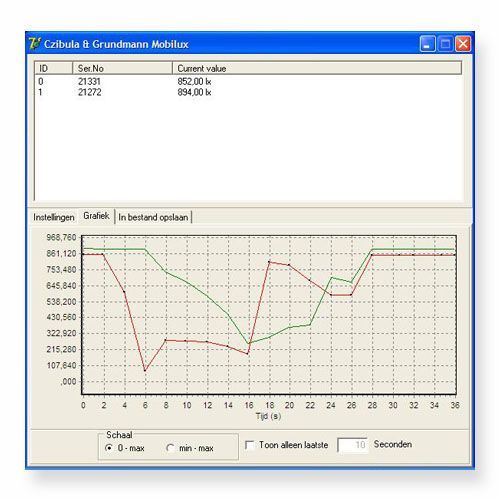The height and width of the screenshot is (500, 500).
Task: Open the In bestand opslaan tab
Action: coord(153,217)
